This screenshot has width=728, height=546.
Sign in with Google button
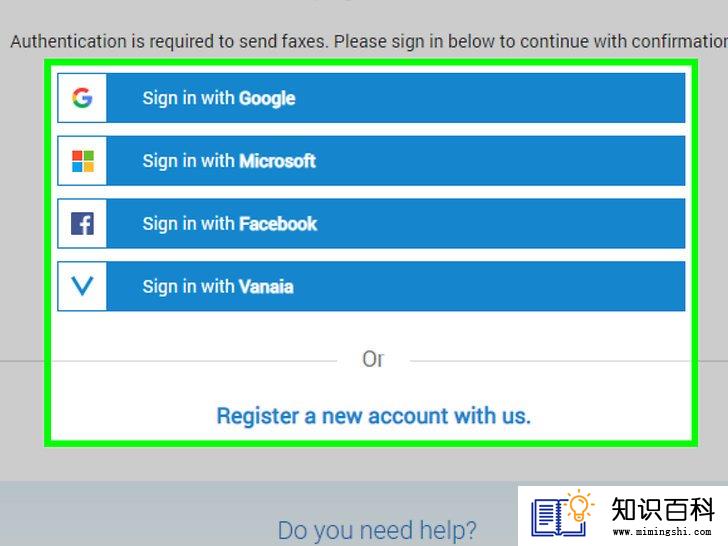371,98
